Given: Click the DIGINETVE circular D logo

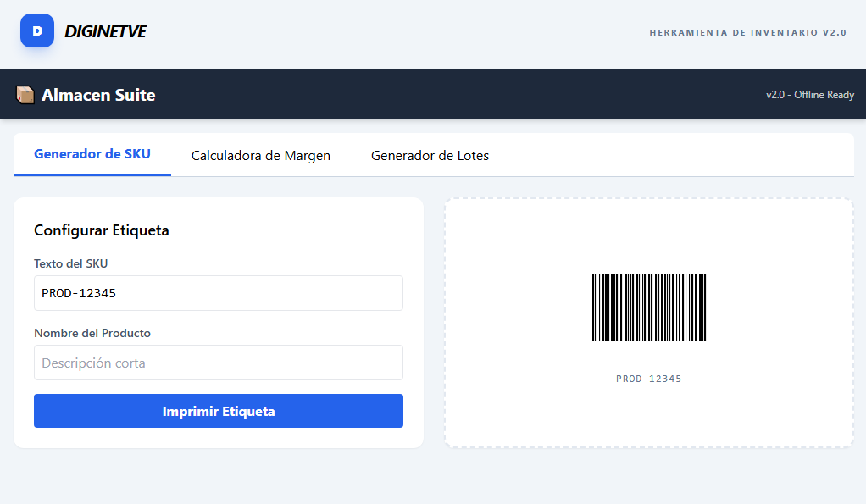Looking at the screenshot, I should pyautogui.click(x=36, y=30).
